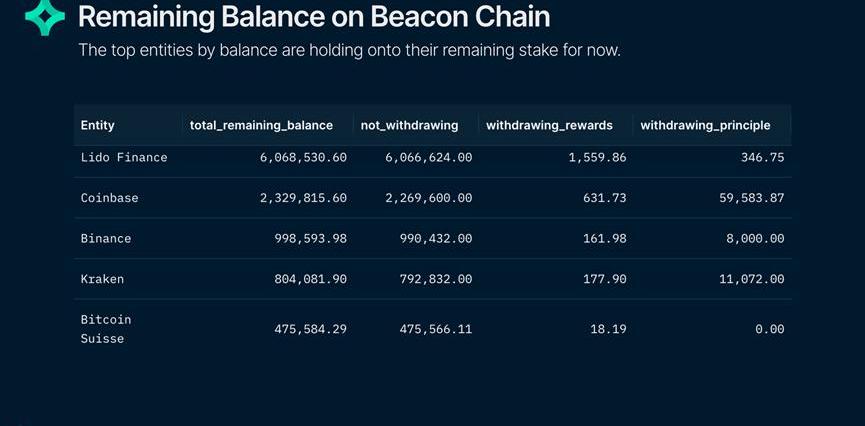Image resolution: width=865 pixels, height=426 pixels.
Task: Select the withdrawing_principle column header
Action: [705, 125]
